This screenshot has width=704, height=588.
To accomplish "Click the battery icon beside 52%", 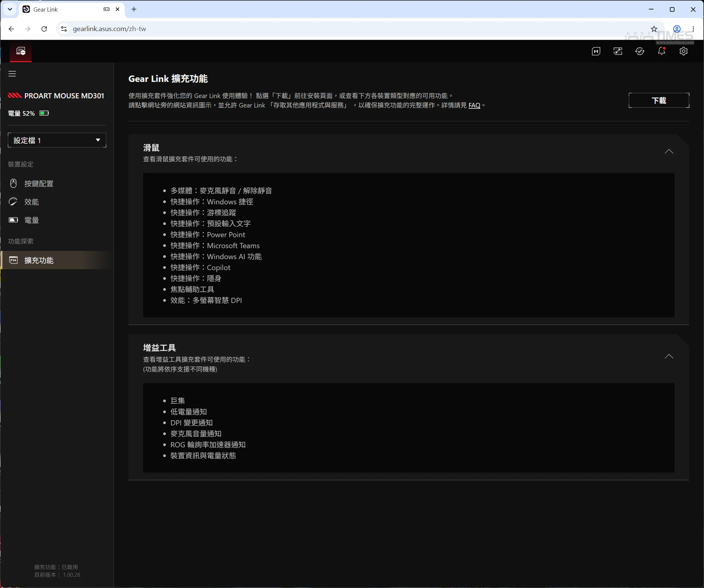I will tap(44, 113).
